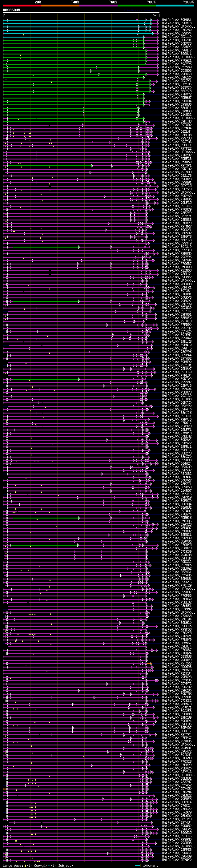This screenshot has width=197, height=868.
Task: Select the UniRef100_B9GQJ2 label
Action: (x=177, y=50)
